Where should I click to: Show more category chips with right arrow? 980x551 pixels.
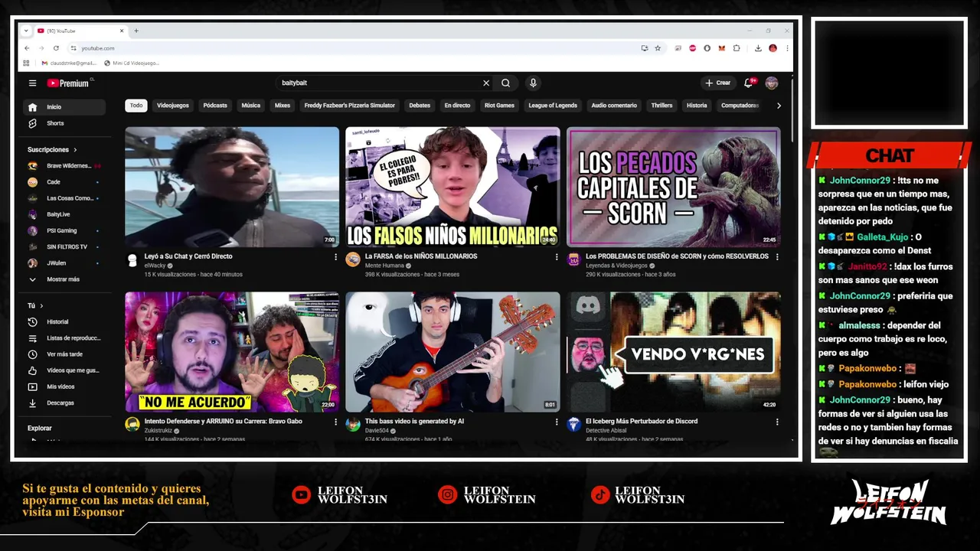click(779, 106)
